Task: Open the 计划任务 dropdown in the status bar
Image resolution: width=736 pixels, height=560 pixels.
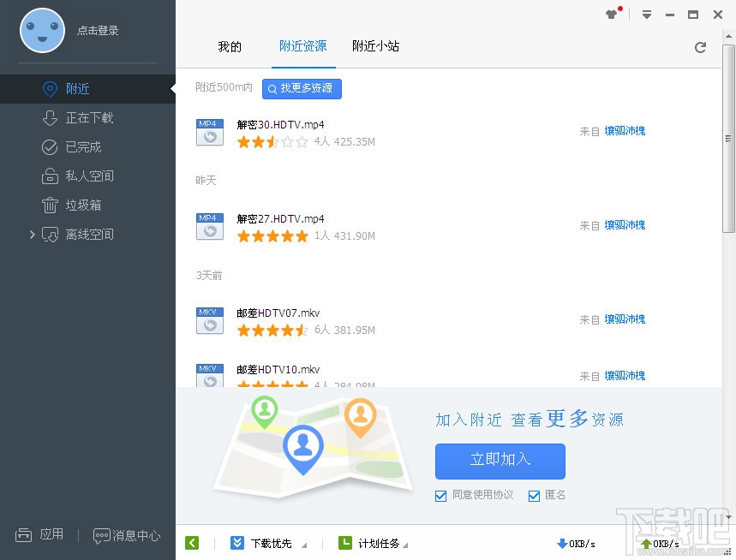Action: point(378,542)
